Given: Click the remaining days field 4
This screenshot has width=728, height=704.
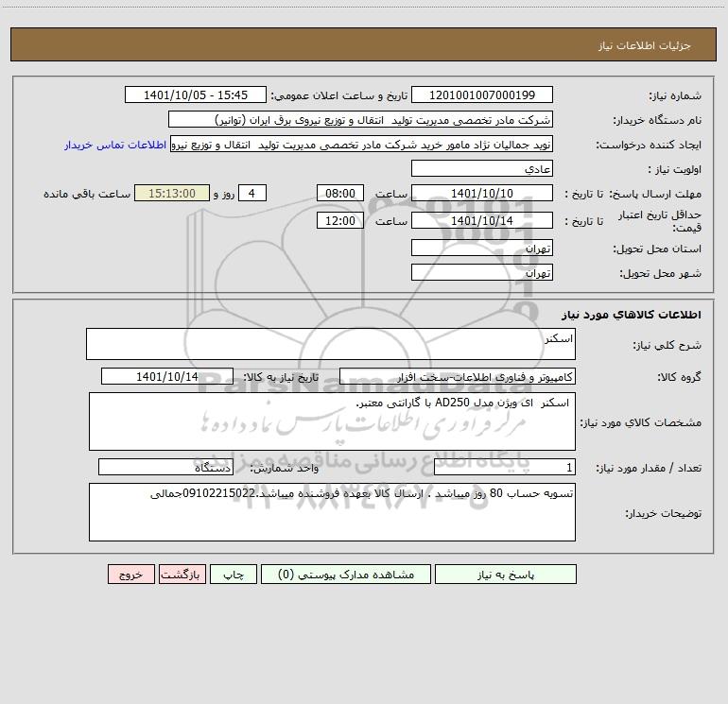Looking at the screenshot, I should click(x=252, y=193).
